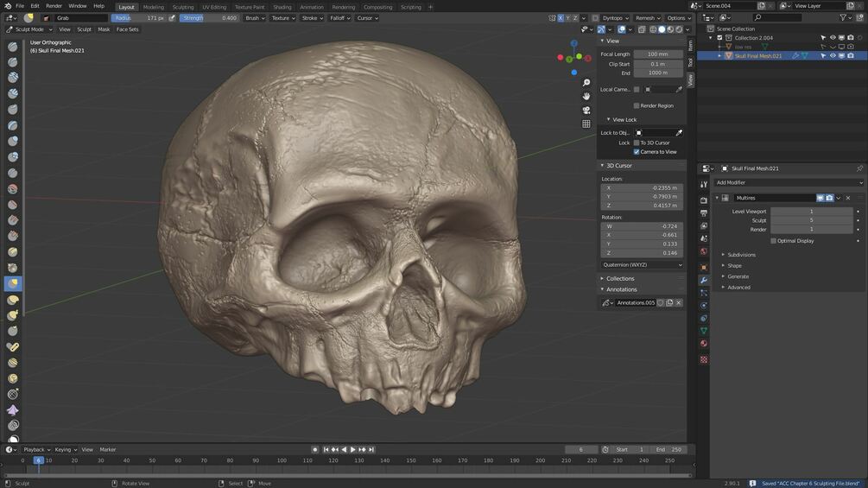Toggle Collection 2.004 exclude checkbox

tap(719, 38)
